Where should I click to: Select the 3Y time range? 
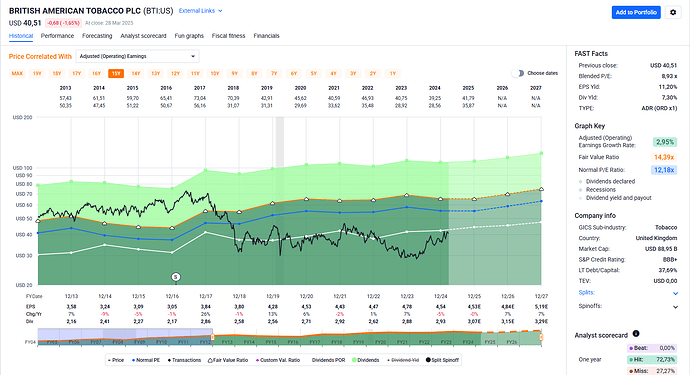(353, 74)
